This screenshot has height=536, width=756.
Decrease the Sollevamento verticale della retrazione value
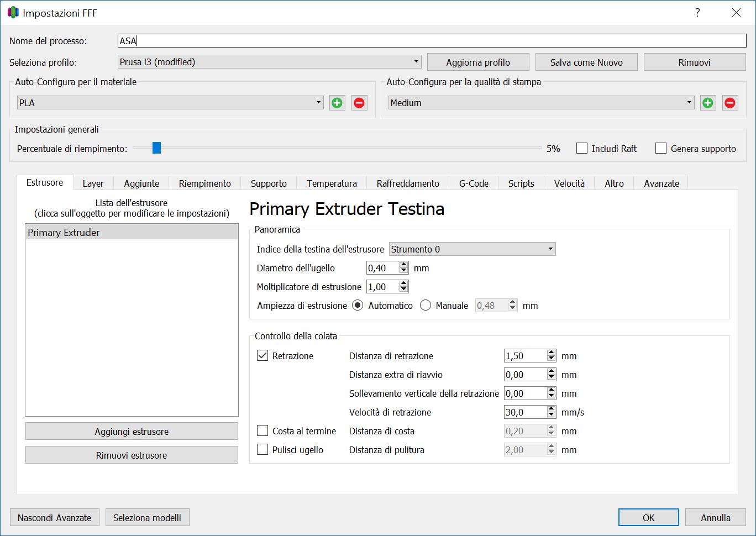pos(551,396)
